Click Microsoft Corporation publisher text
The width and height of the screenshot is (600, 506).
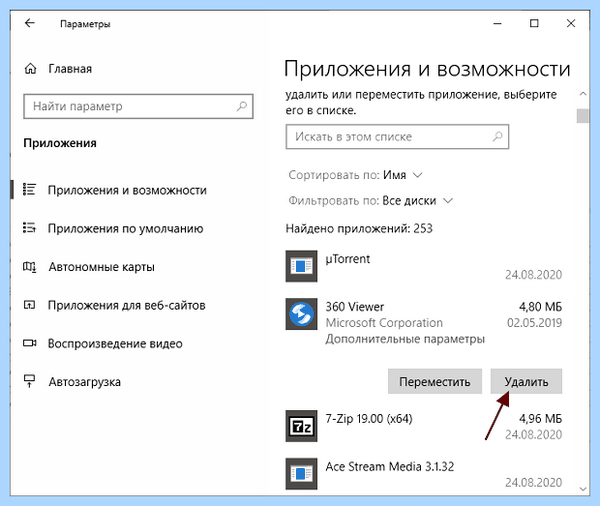point(384,323)
